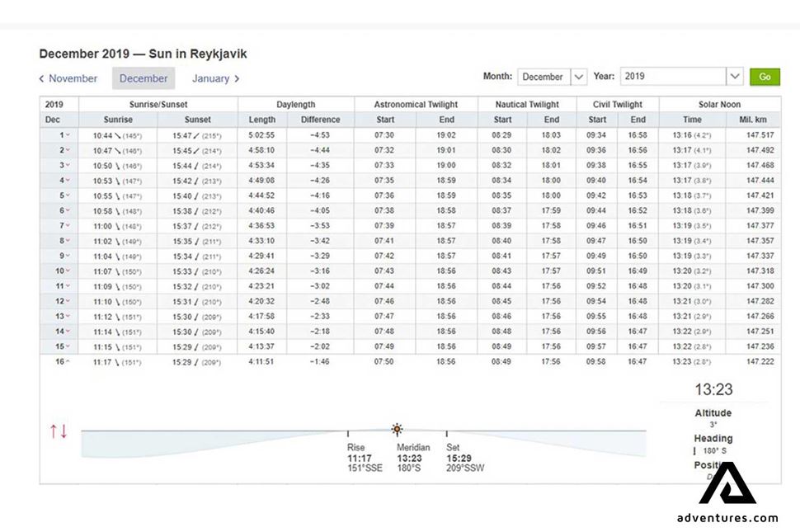This screenshot has height=532, width=800.
Task: Select the December tab
Action: 143,78
